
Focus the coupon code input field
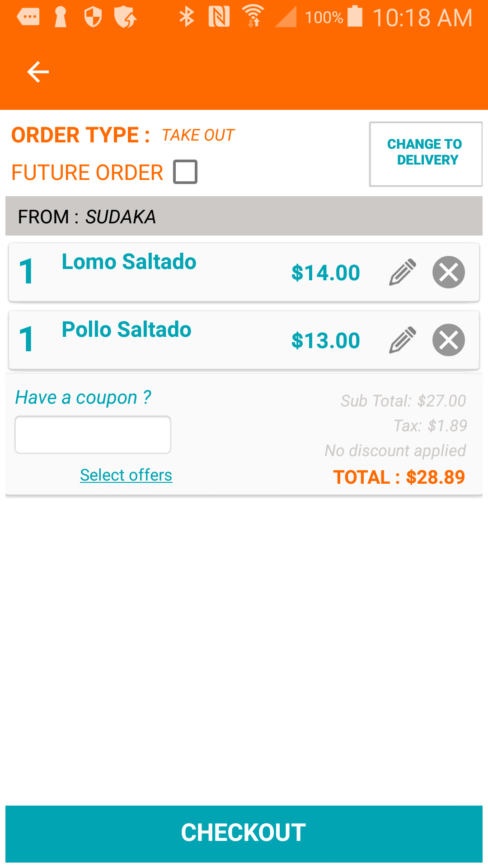pos(93,434)
